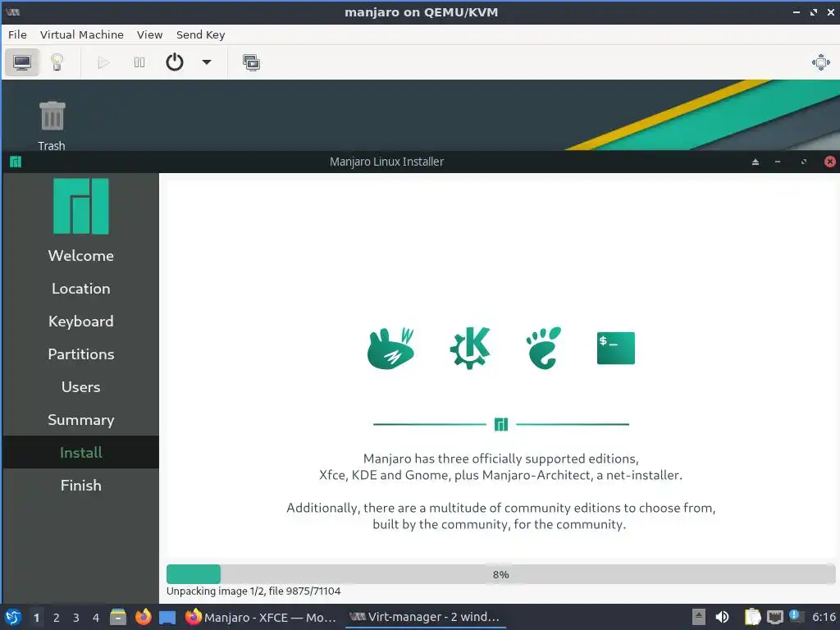Select the Users step in sidebar

click(x=81, y=387)
